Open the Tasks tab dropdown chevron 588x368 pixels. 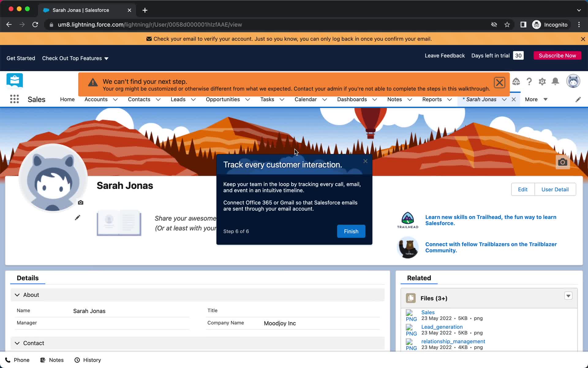pos(282,99)
